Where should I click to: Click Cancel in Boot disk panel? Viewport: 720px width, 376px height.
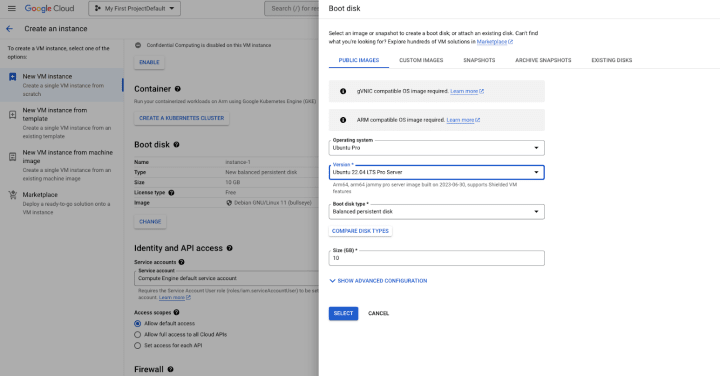(378, 313)
